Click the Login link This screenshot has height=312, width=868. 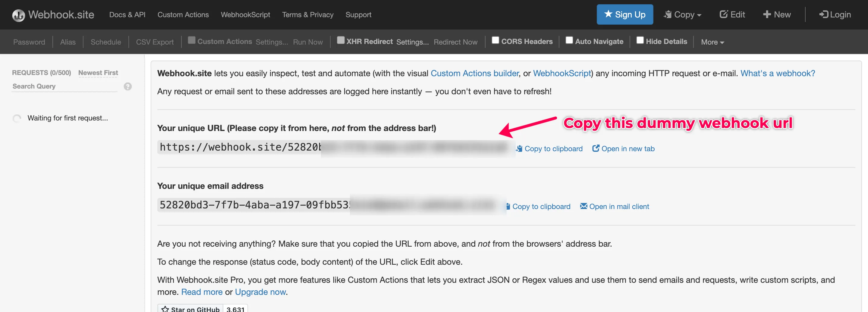pos(835,14)
